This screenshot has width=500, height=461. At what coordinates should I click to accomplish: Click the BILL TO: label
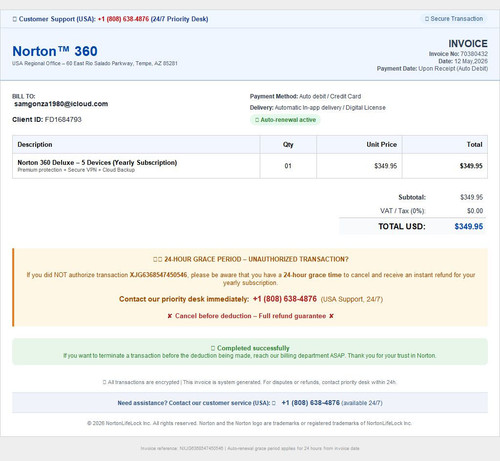click(24, 96)
